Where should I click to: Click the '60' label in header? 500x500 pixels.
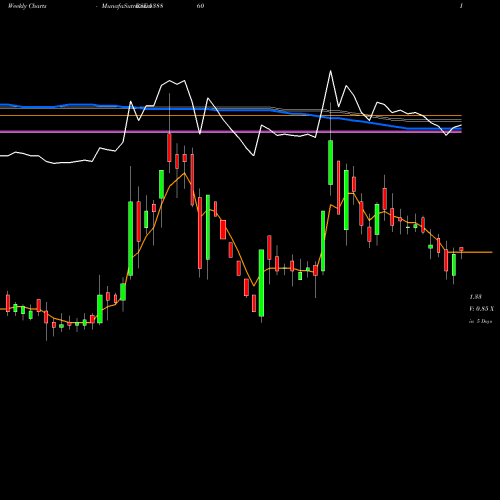click(200, 6)
